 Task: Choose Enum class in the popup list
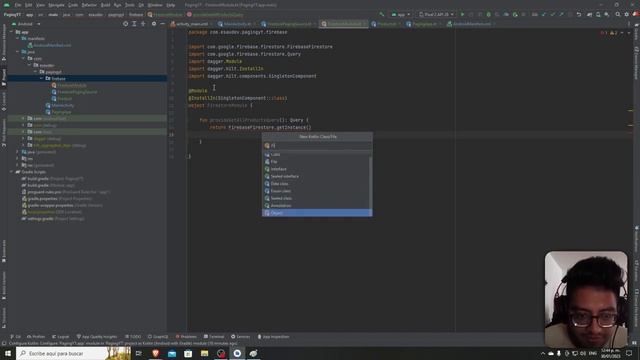317,191
